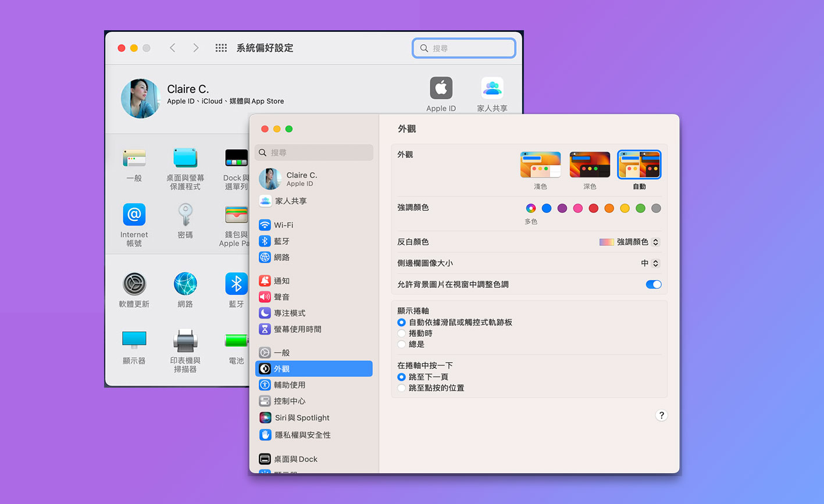Open 家人共享 icon in old preferences window
Viewport: 824px width, 504px height.
pyautogui.click(x=492, y=89)
